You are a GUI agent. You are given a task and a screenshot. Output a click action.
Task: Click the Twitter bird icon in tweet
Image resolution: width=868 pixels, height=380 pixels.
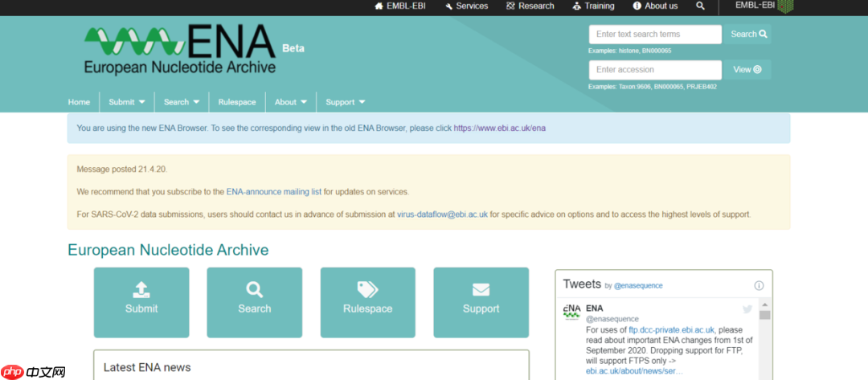point(747,309)
